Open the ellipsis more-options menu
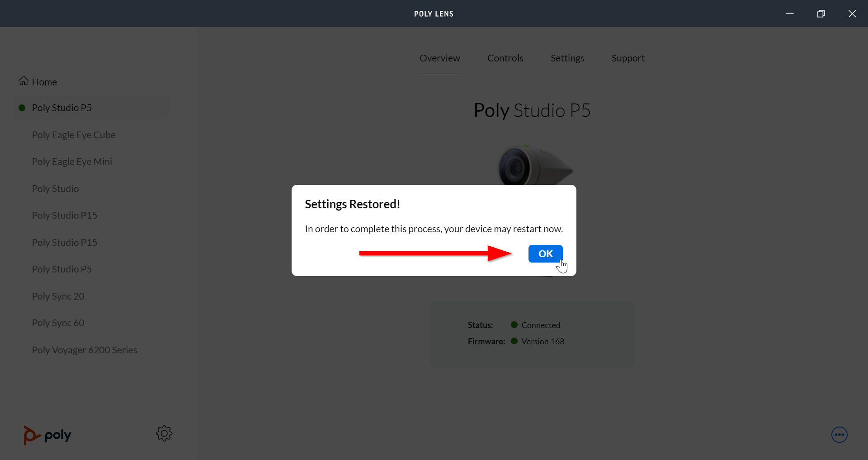868x460 pixels. tap(839, 435)
